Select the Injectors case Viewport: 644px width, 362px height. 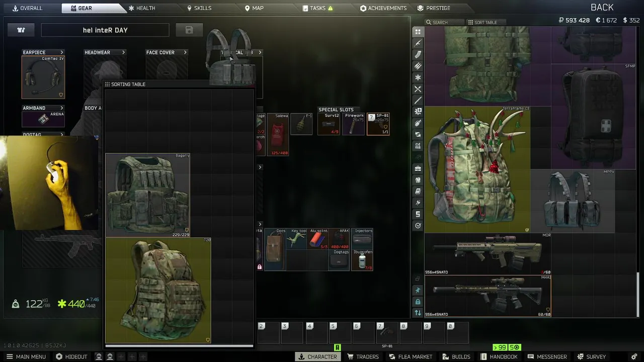pyautogui.click(x=362, y=239)
